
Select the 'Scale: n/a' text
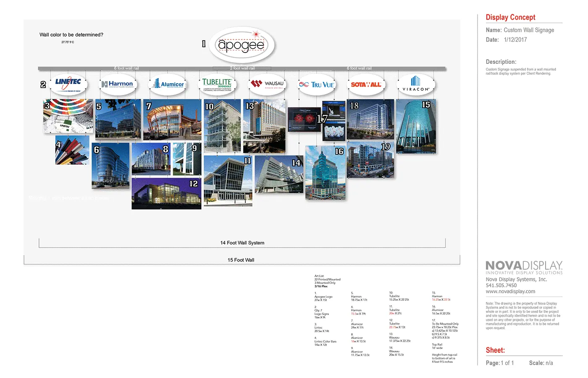click(x=541, y=363)
